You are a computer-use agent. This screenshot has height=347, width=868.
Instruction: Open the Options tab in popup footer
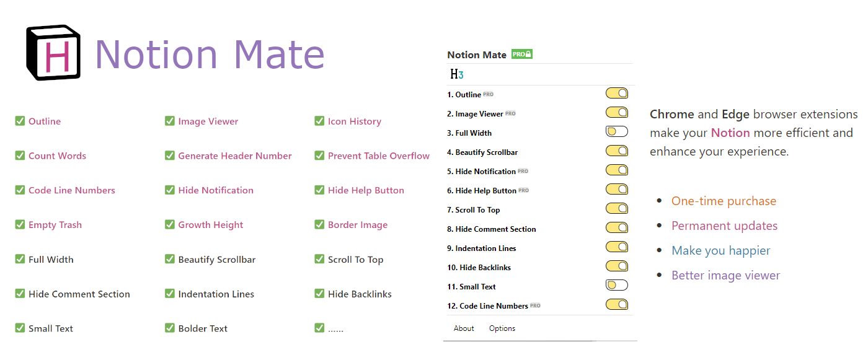click(502, 328)
